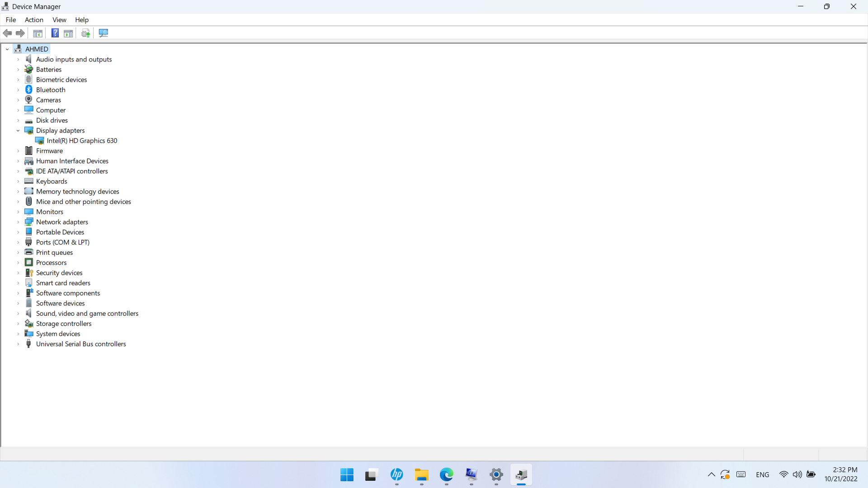Open File Explorer from the taskbar

421,475
